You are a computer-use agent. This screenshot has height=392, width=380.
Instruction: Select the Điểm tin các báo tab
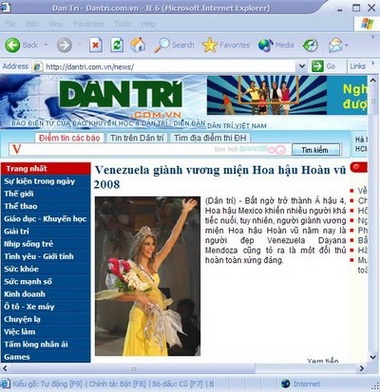point(69,138)
